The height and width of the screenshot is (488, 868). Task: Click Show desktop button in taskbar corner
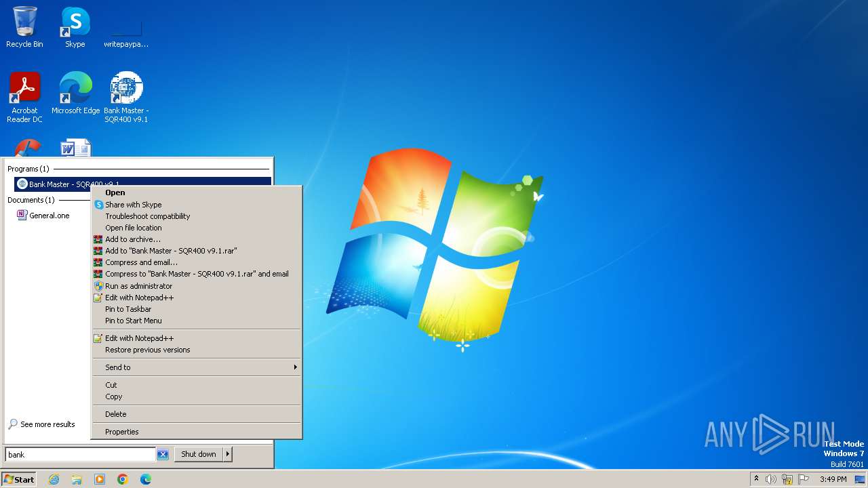tap(860, 479)
